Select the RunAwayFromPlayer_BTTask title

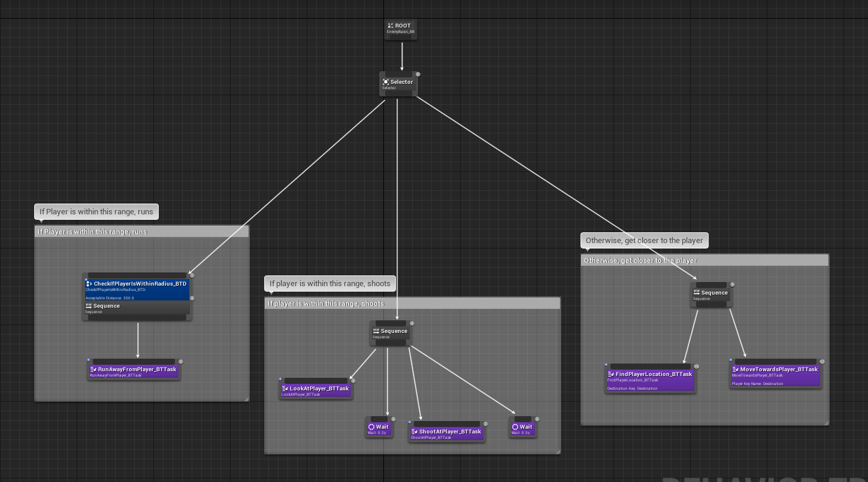(137, 369)
